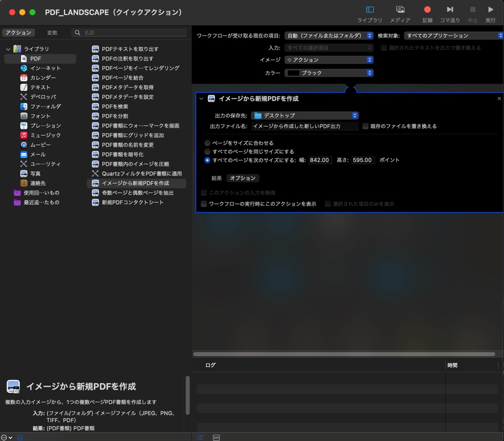Step the workflow with コマ送り
Image resolution: width=504 pixels, height=441 pixels.
[450, 10]
